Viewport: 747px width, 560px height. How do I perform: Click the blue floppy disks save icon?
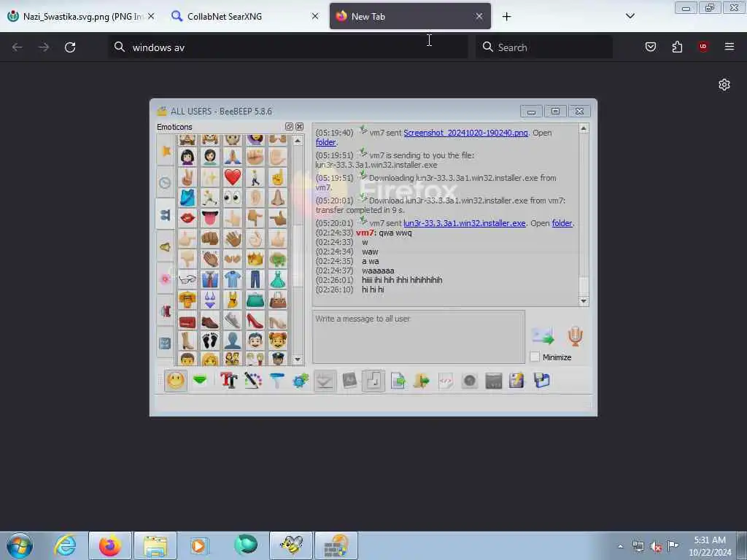tap(542, 381)
